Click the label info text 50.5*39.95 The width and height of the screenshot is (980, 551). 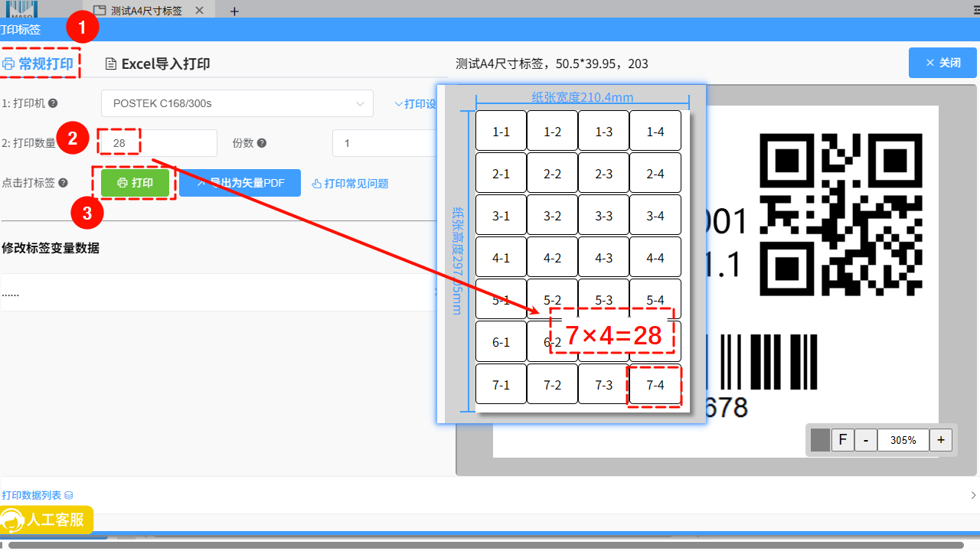click(590, 64)
